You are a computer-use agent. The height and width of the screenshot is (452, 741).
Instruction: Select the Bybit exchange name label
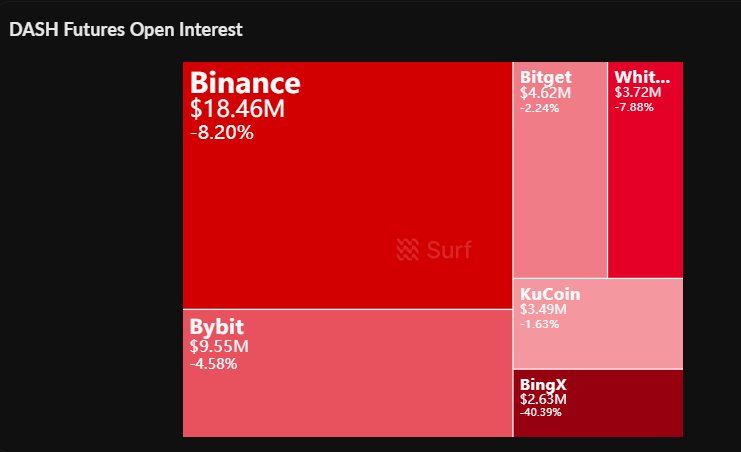217,327
